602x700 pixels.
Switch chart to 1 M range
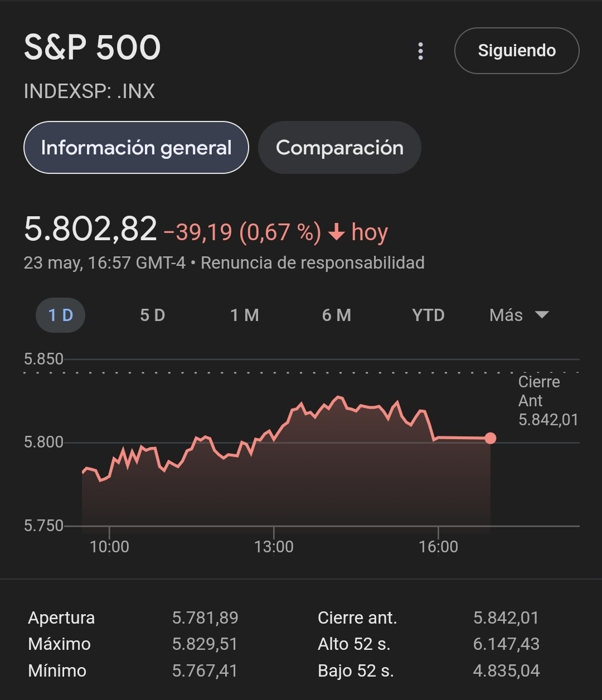pyautogui.click(x=245, y=315)
